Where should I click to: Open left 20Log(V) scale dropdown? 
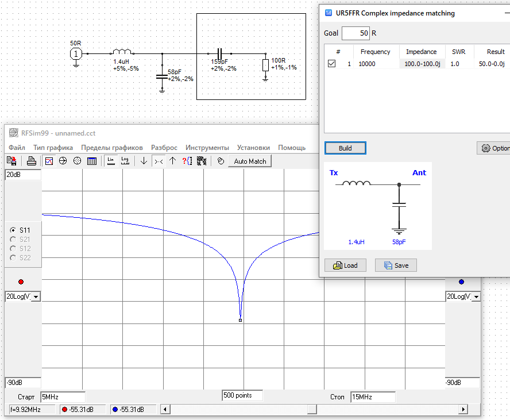(36, 296)
